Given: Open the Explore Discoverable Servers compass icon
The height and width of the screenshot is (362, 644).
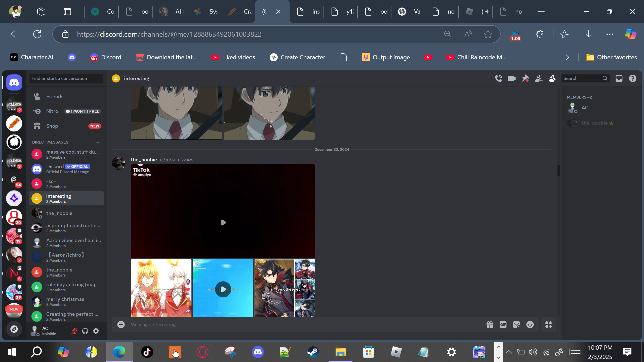Looking at the screenshot, I should [x=14, y=329].
